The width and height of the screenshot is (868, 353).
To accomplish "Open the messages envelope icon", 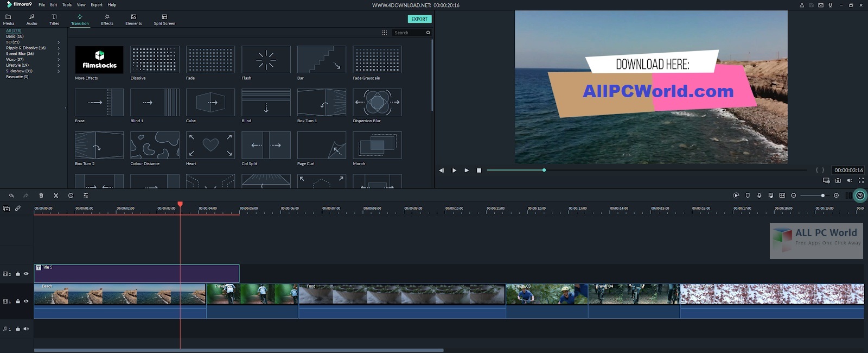I will [821, 5].
